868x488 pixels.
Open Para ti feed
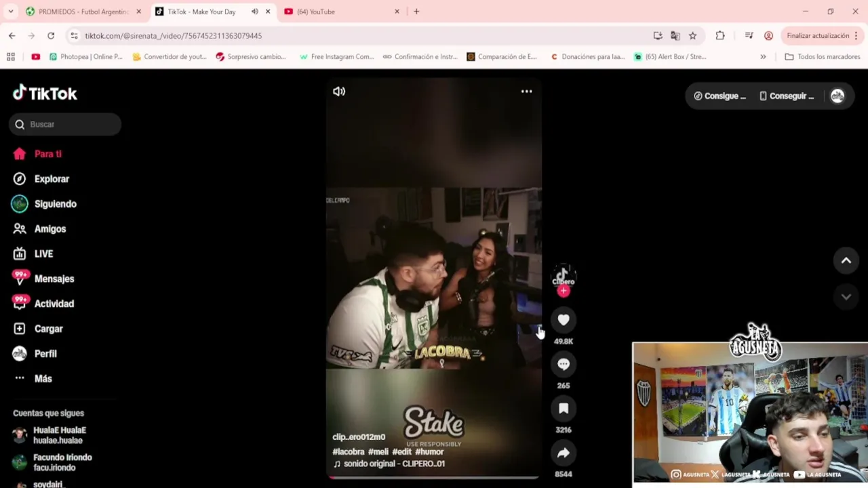point(38,154)
